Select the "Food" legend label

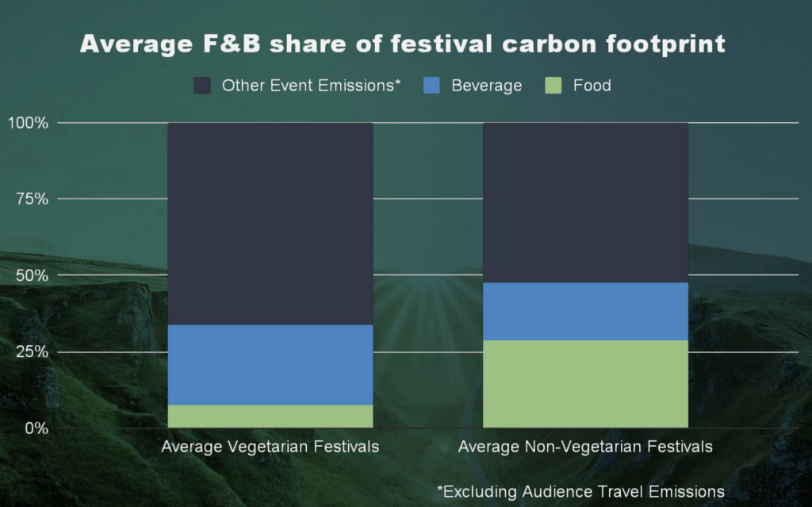pyautogui.click(x=592, y=86)
